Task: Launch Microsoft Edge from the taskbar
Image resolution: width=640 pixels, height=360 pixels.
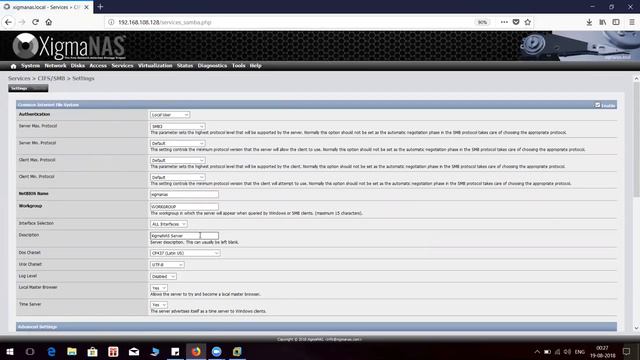Action: click(51, 351)
